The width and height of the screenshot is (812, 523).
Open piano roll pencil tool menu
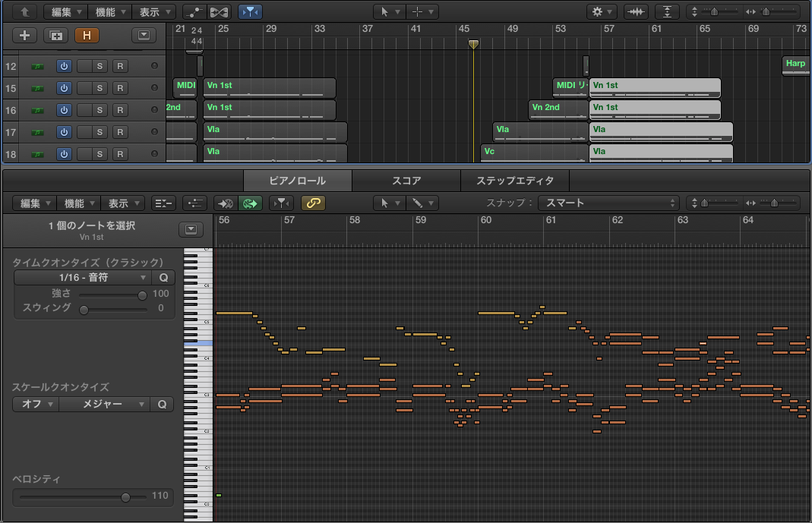(422, 203)
